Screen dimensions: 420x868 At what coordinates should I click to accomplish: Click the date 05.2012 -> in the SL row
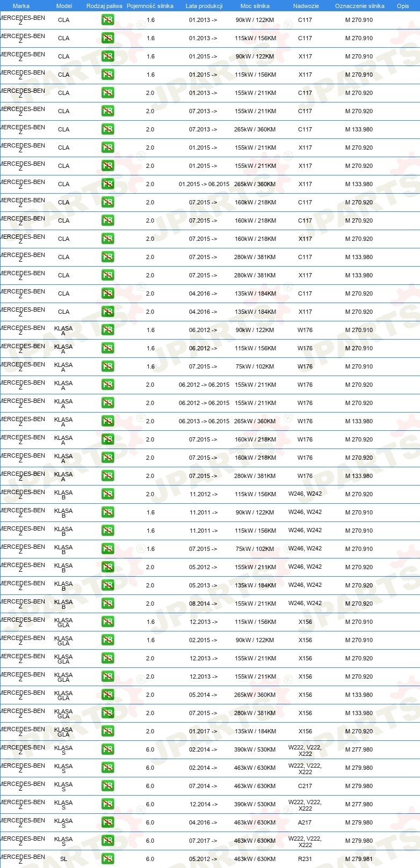click(x=203, y=859)
